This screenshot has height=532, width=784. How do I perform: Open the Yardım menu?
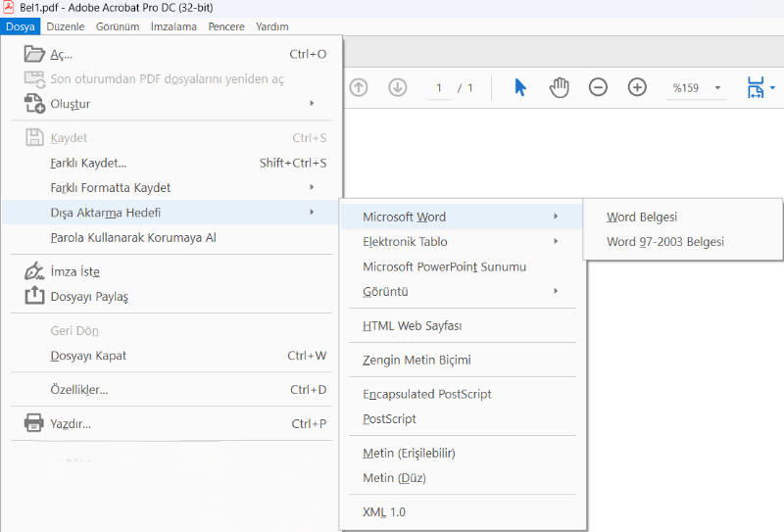(272, 26)
